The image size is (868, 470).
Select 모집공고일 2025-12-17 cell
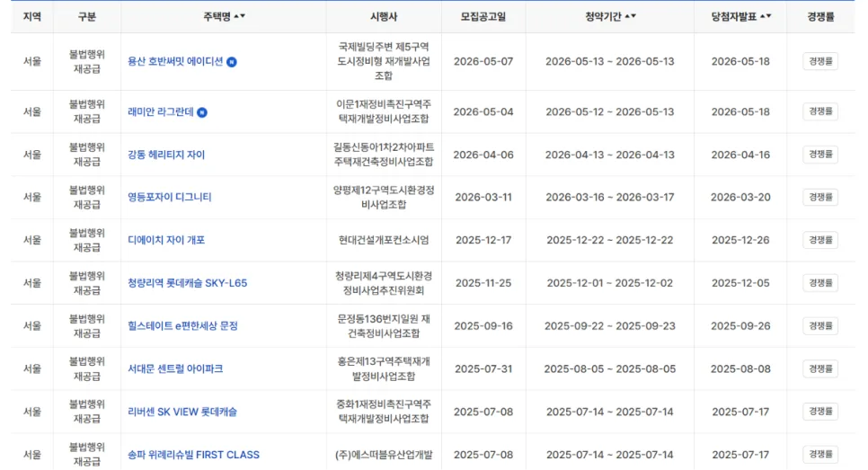pyautogui.click(x=483, y=240)
